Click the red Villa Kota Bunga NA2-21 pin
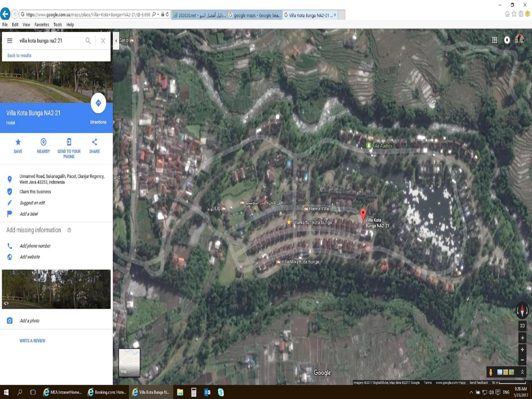Screen dimensions: 532x399 tap(363, 216)
